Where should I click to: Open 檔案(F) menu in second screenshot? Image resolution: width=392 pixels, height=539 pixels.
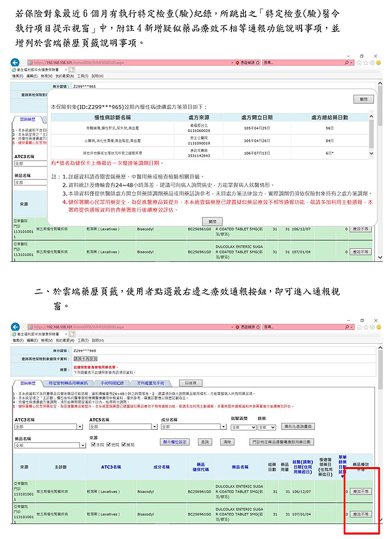coord(18,340)
